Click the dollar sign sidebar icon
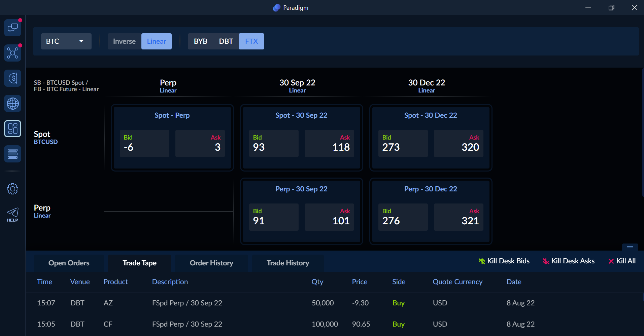 coord(13,78)
